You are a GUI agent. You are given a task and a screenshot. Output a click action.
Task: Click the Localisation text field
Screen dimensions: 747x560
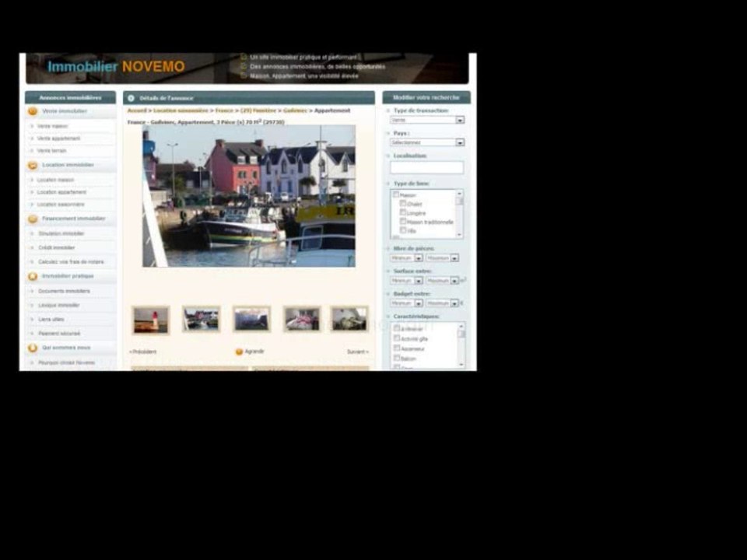click(427, 168)
